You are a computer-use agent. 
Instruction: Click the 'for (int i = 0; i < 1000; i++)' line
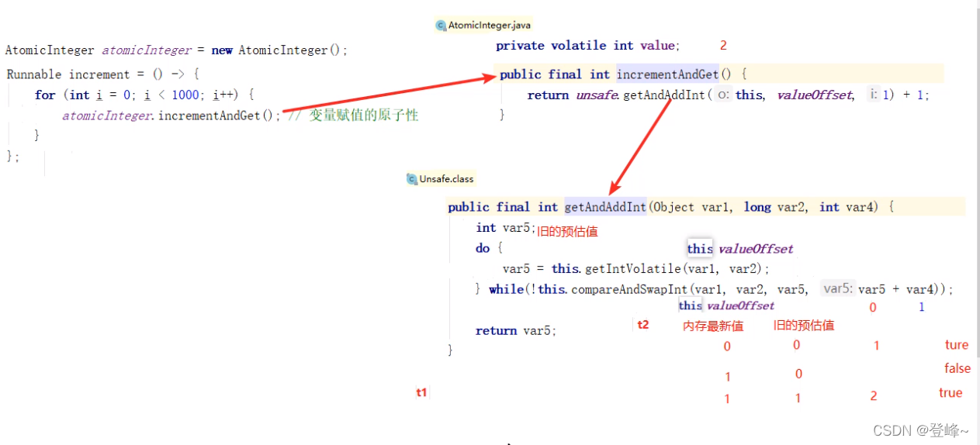(x=144, y=95)
